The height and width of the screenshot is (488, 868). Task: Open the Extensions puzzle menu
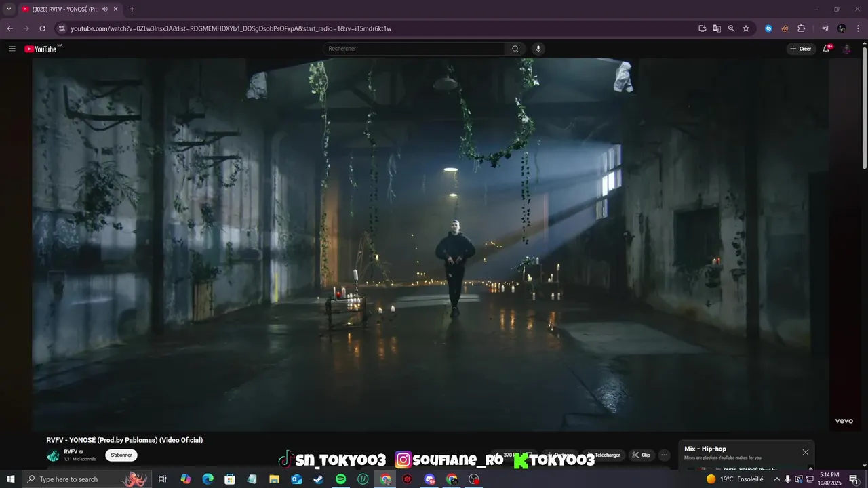(801, 28)
